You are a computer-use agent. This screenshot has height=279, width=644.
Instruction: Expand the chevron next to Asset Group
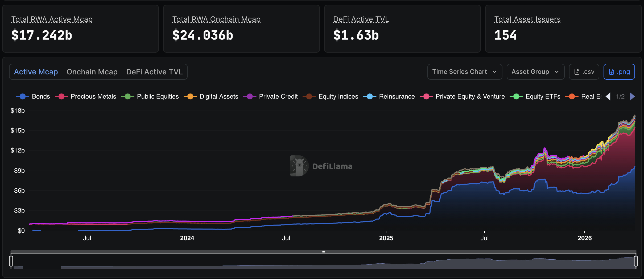point(557,71)
